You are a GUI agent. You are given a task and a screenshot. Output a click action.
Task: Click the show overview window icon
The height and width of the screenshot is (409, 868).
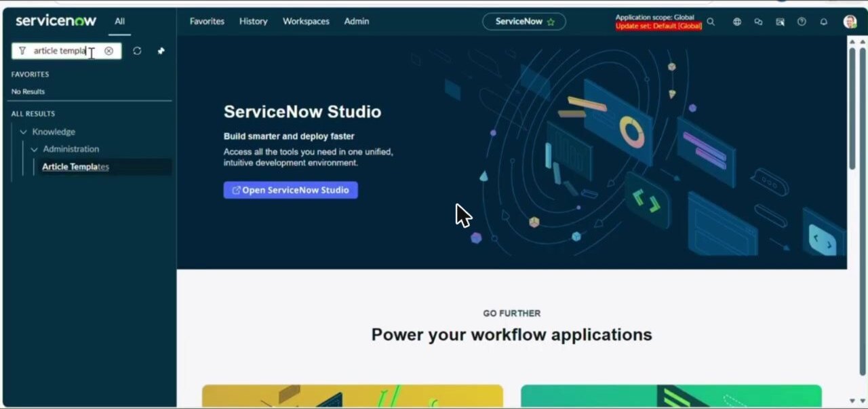(780, 22)
